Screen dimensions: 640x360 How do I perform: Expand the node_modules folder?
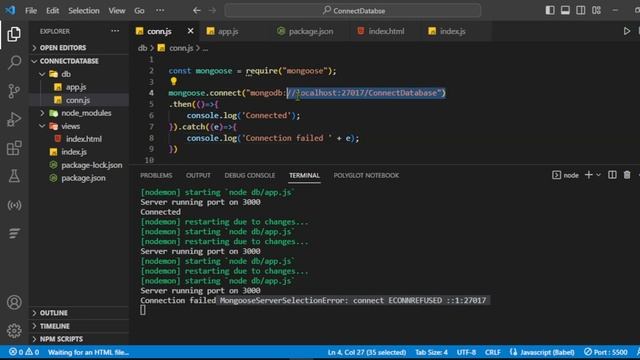tap(79, 113)
